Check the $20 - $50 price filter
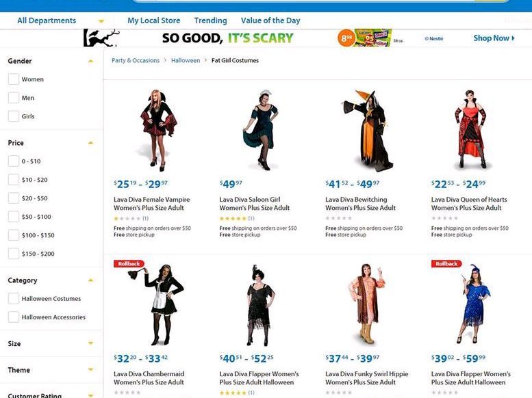Screen dimensions: 532x398 tap(14, 198)
